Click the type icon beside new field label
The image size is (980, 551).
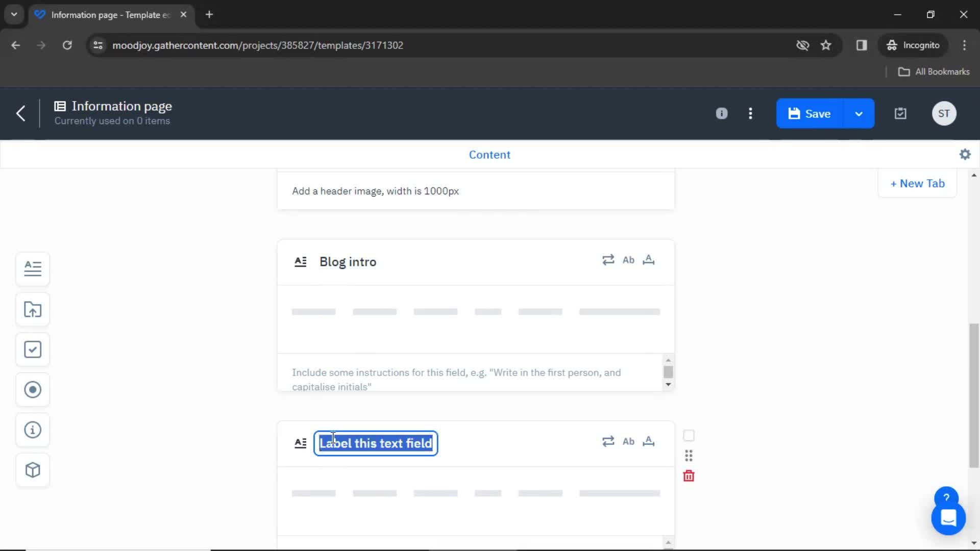(301, 443)
